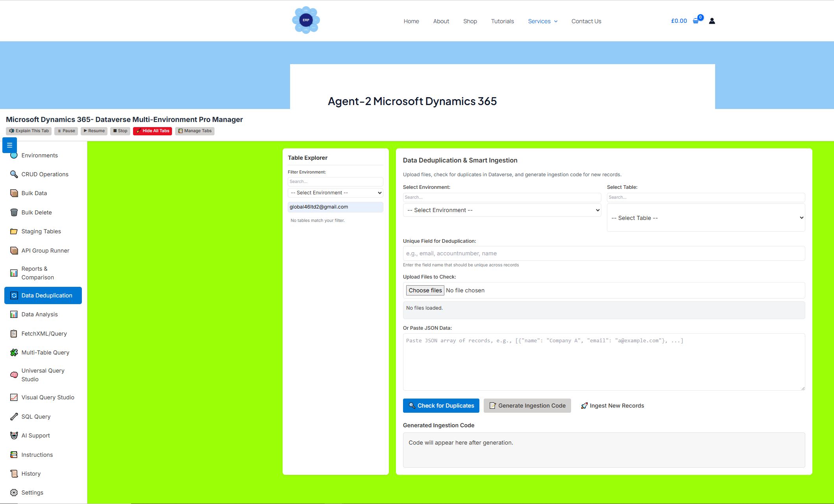Open the Select Environment dropdown in Table Explorer
The height and width of the screenshot is (504, 834).
(335, 192)
